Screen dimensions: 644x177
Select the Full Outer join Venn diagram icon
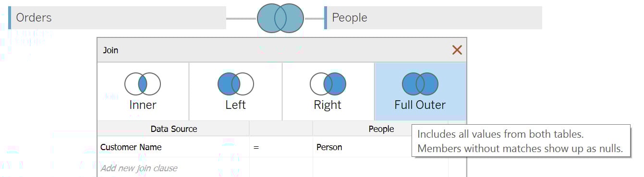tap(420, 84)
